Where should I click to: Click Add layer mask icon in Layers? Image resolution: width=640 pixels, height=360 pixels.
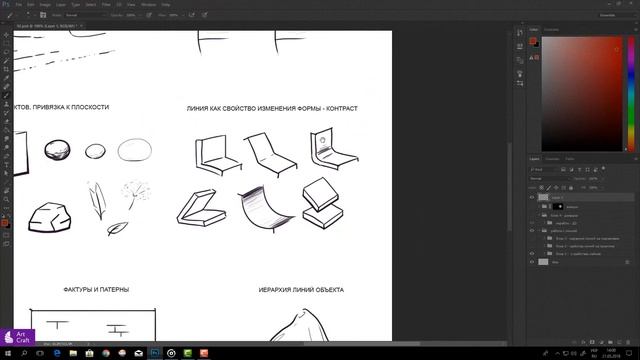pos(592,342)
